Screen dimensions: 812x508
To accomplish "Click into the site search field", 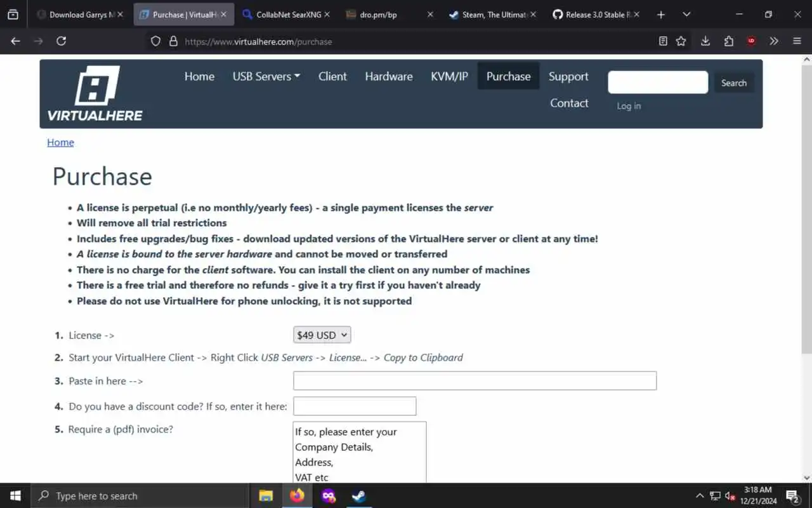I will point(658,83).
